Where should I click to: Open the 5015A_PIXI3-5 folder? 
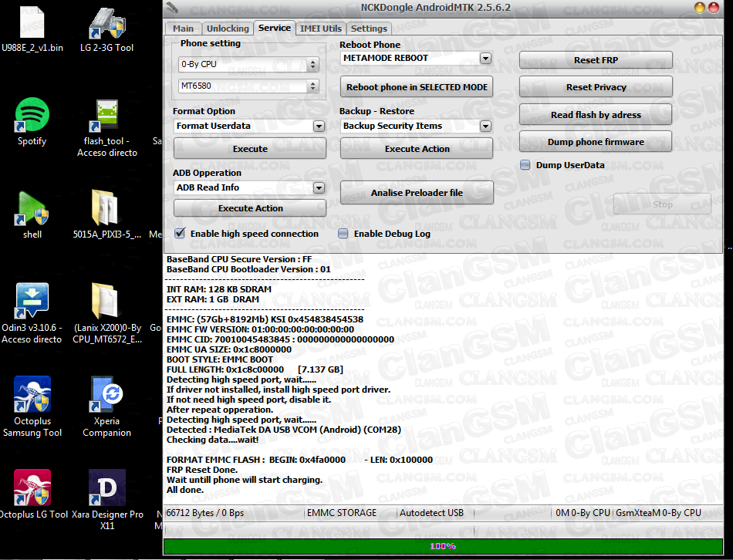106,214
